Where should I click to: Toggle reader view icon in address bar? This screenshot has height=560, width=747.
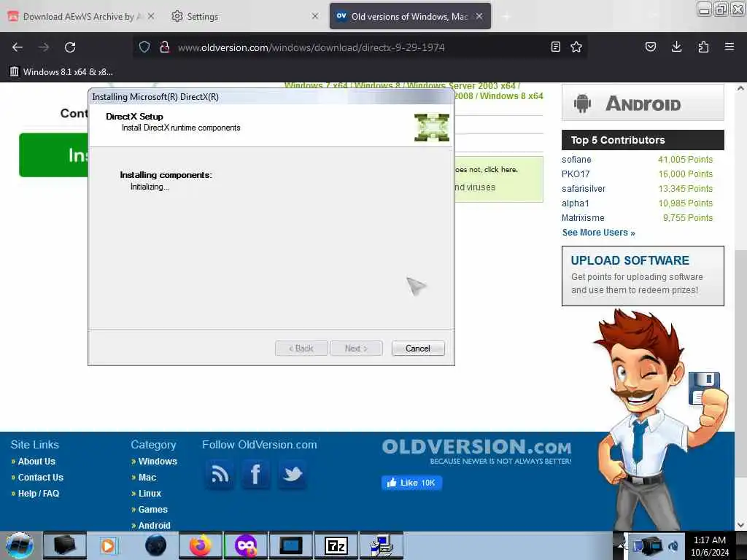555,47
